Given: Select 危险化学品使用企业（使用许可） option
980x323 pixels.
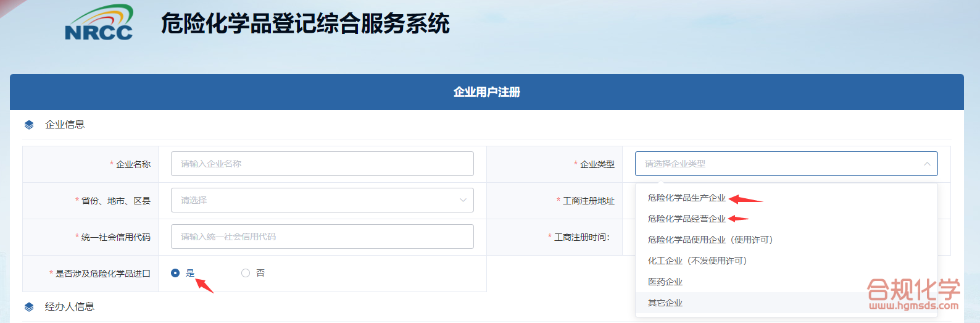Looking at the screenshot, I should point(710,240).
